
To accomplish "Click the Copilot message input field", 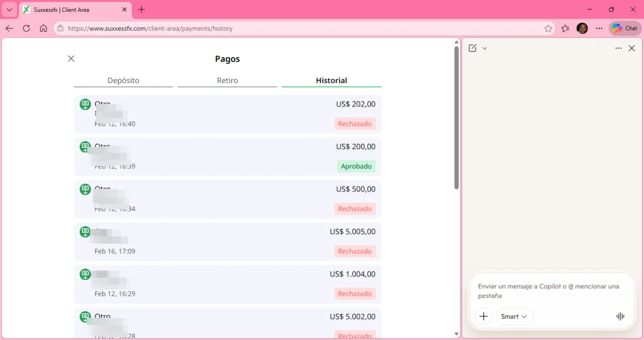I will point(549,291).
